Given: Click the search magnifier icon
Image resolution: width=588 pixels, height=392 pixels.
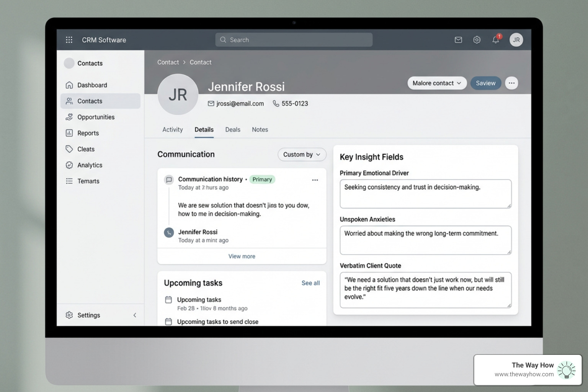Looking at the screenshot, I should pos(223,40).
